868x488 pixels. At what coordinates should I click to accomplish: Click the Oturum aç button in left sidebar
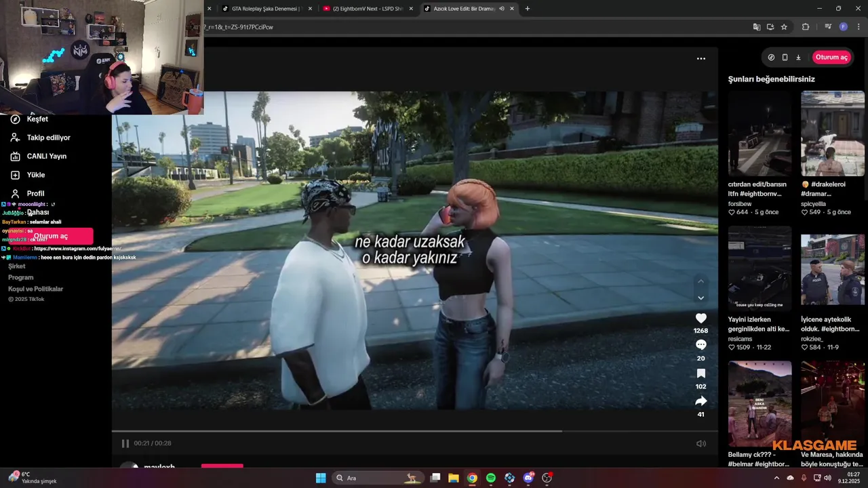tap(51, 236)
